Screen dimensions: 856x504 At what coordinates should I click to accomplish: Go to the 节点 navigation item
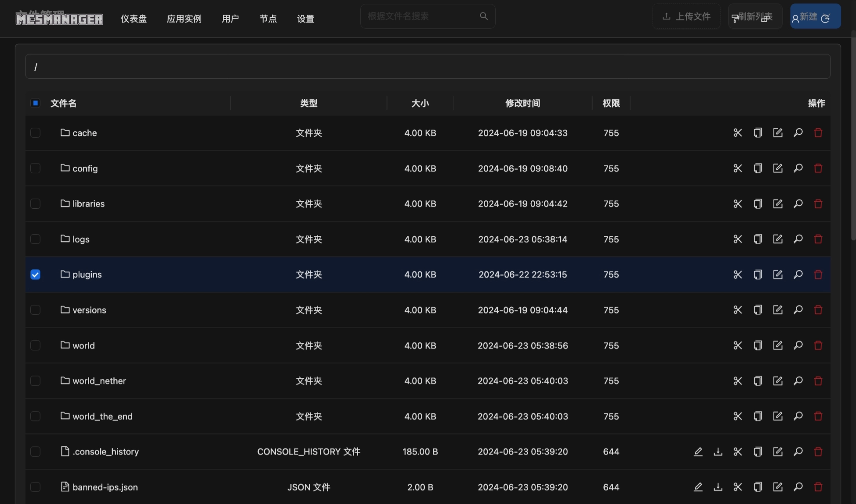point(268,19)
